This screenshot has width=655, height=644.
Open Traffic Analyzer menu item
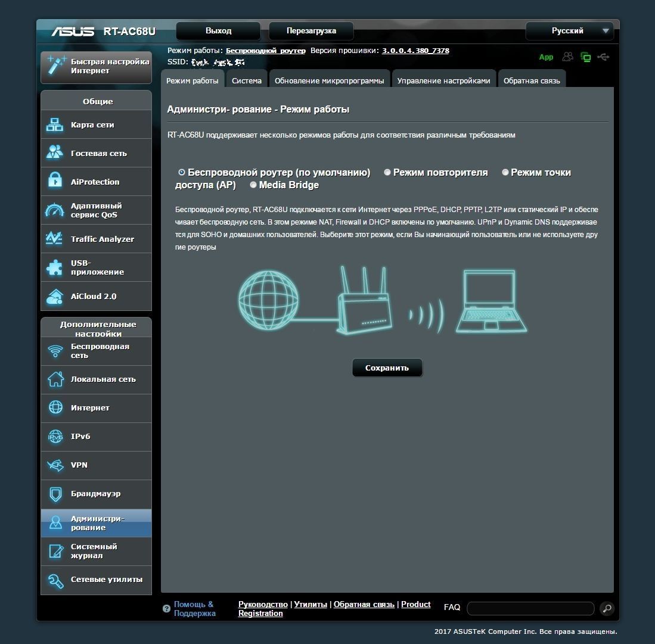pyautogui.click(x=96, y=238)
